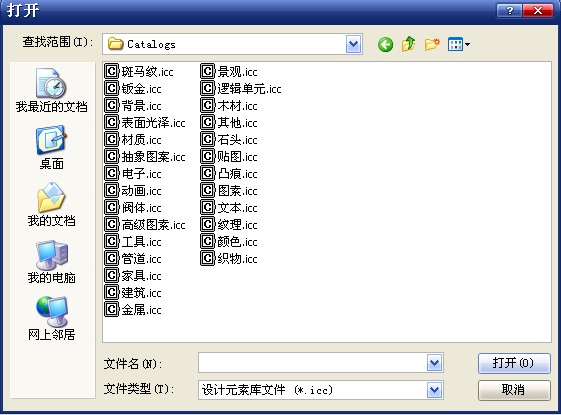Click the help question mark button
Screen dimensions: 561x415
point(509,10)
